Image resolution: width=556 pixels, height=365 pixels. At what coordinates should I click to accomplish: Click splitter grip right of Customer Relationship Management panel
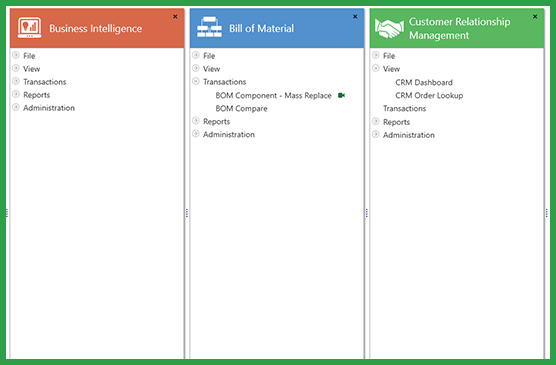[547, 213]
